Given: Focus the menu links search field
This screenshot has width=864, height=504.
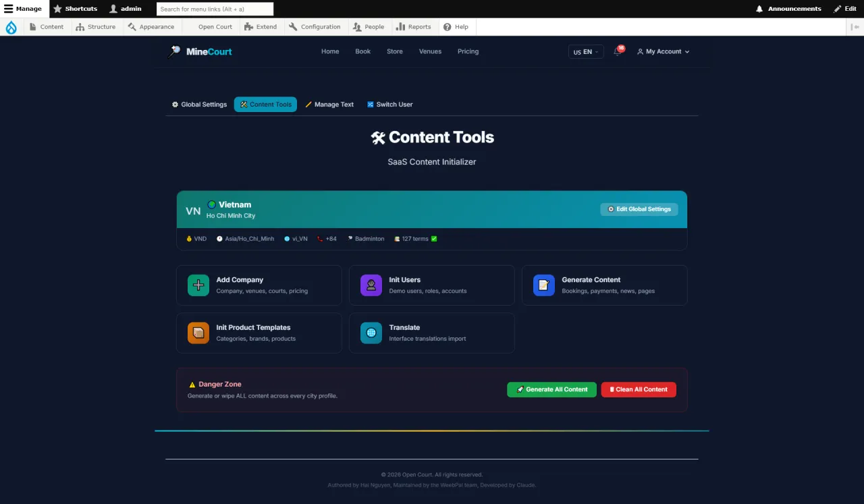Looking at the screenshot, I should pyautogui.click(x=215, y=9).
